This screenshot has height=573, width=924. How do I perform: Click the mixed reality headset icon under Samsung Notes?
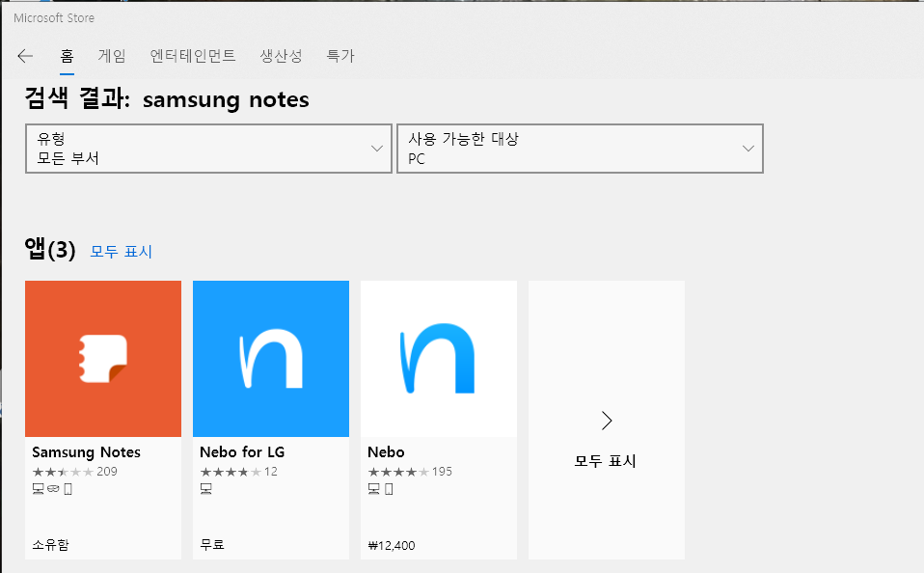click(x=54, y=489)
